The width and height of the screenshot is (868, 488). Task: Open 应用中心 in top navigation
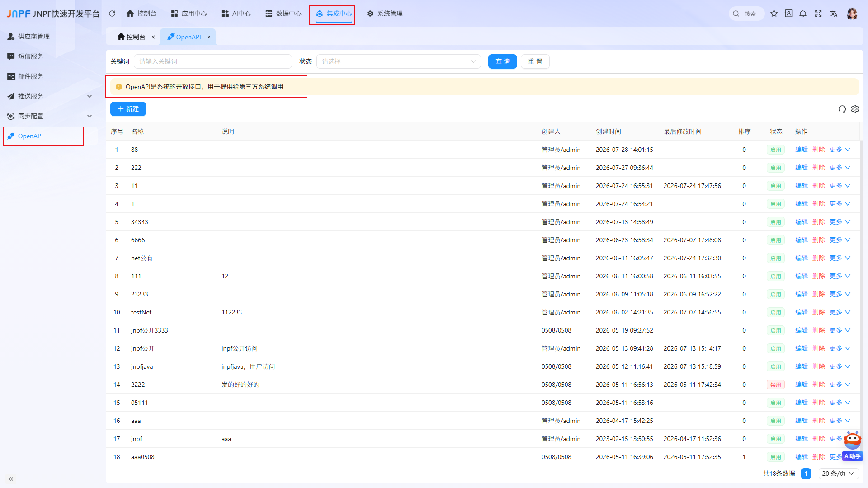click(189, 14)
